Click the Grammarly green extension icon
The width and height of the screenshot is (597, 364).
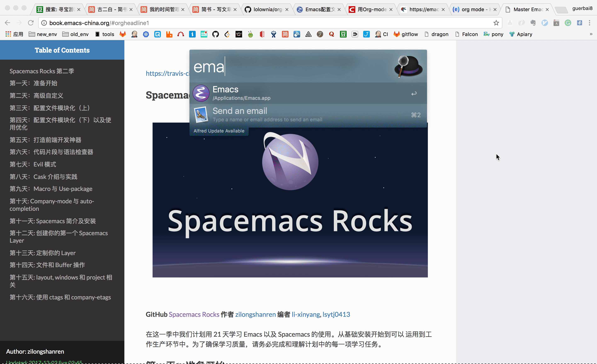coord(568,23)
